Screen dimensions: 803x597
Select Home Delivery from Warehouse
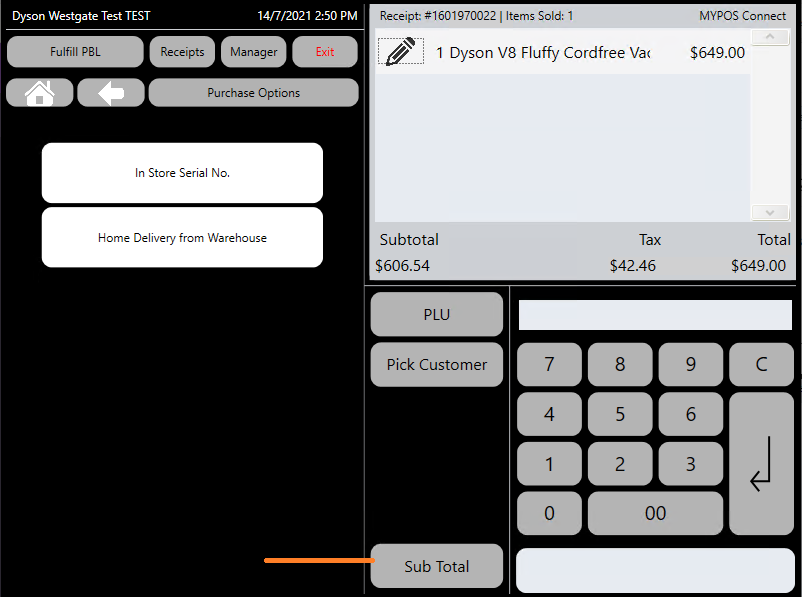coord(182,238)
